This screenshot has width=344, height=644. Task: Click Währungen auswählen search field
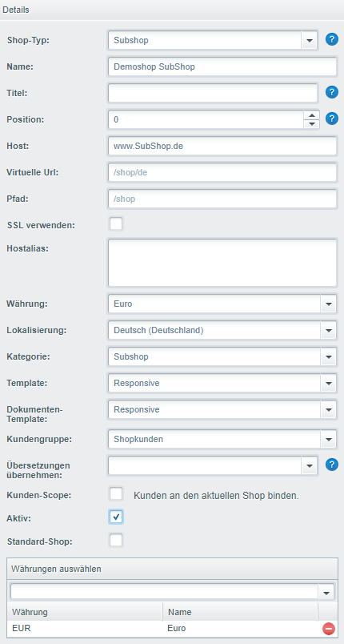165,592
